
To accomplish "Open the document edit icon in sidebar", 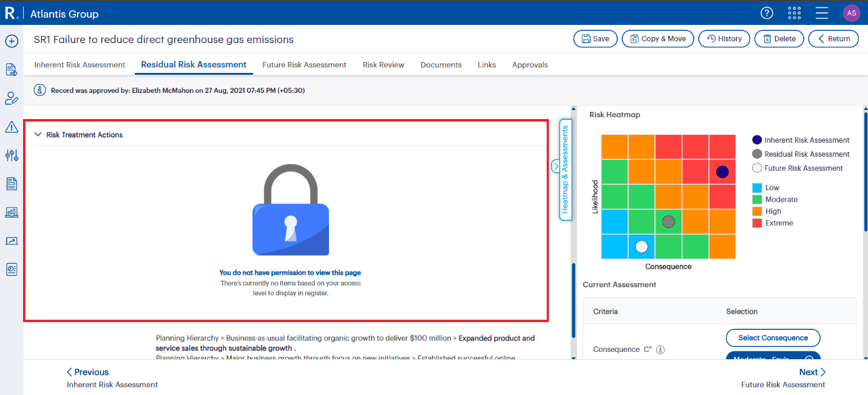I will point(12,70).
